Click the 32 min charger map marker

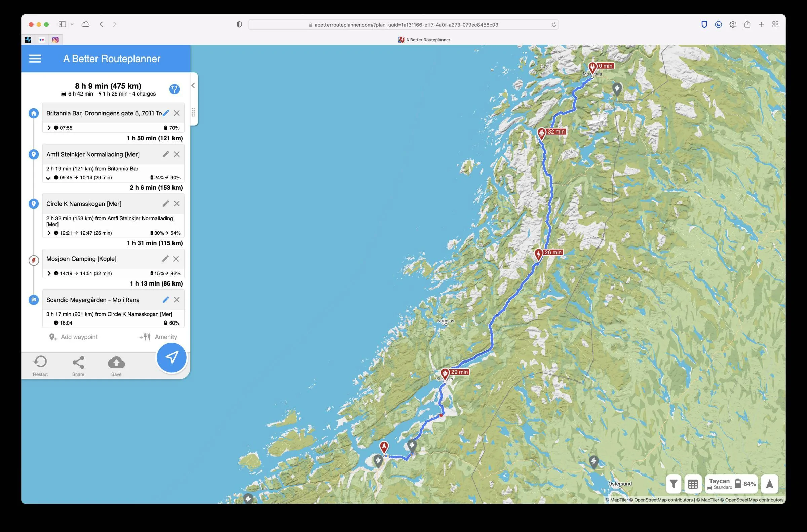(542, 134)
